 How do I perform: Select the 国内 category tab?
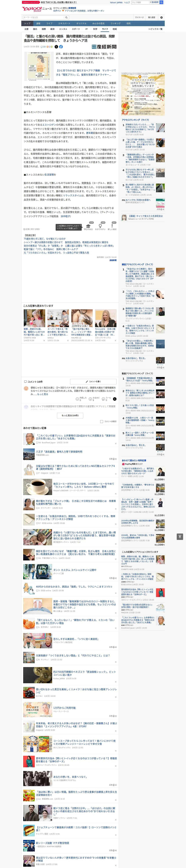point(35,29)
